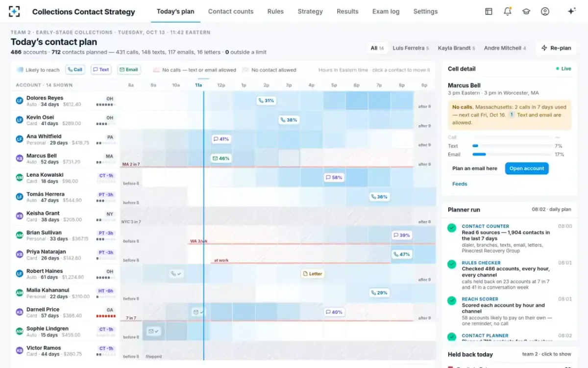Click the 31% call chip for Dolores Reyes
Viewport: 588px width, 368px height.
pos(267,101)
